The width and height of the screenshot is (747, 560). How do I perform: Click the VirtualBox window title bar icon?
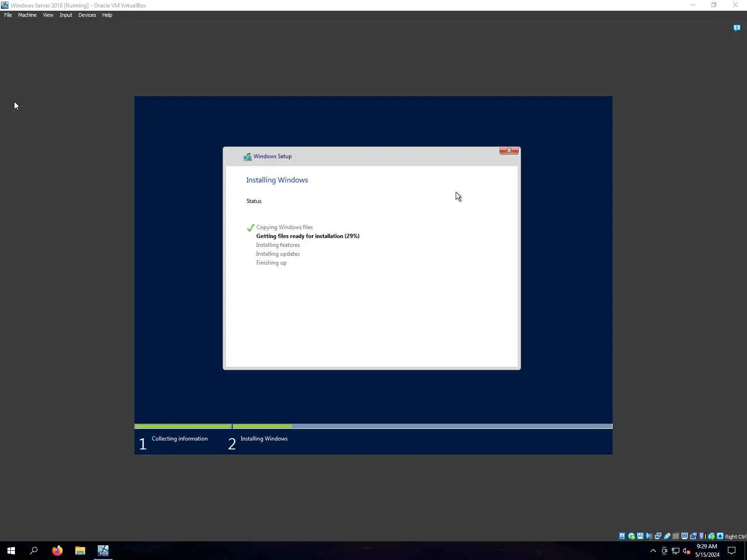[5, 5]
